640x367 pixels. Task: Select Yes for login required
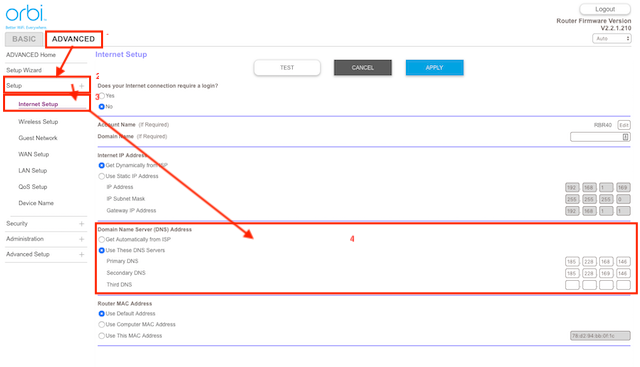tap(102, 96)
